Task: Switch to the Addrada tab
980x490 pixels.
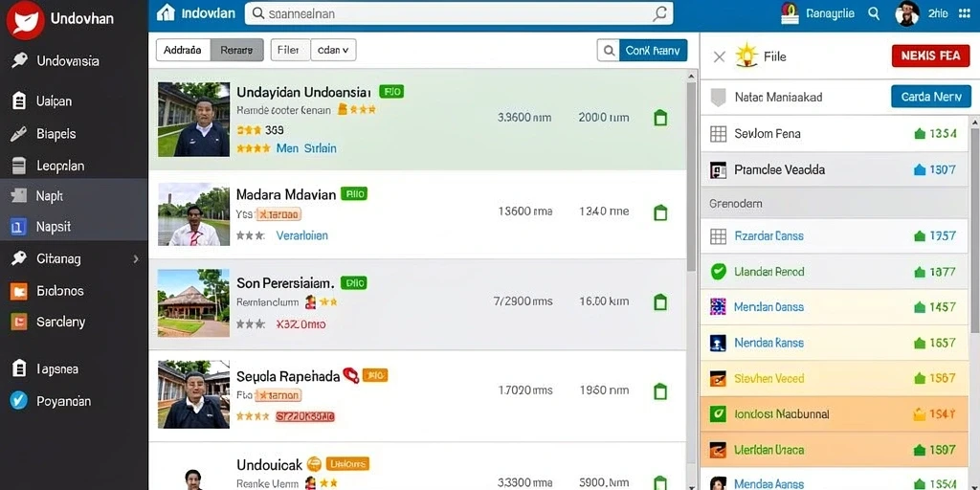Action: pos(183,50)
